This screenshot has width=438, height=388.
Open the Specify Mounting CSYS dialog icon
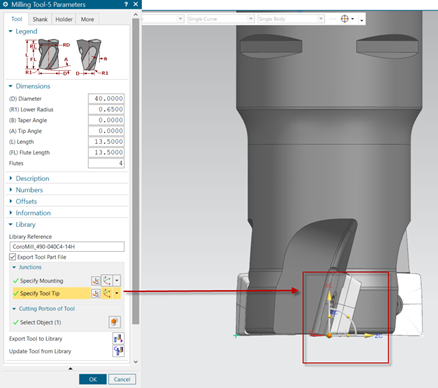[96, 281]
